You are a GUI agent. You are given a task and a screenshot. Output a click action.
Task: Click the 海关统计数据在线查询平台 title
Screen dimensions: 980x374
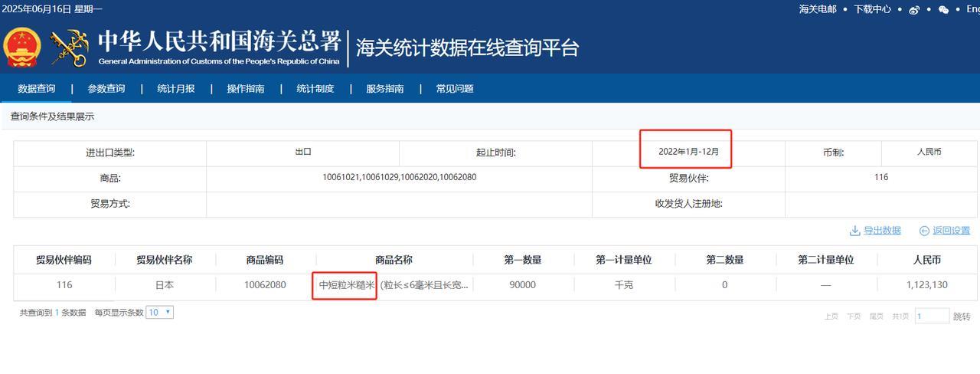[467, 48]
